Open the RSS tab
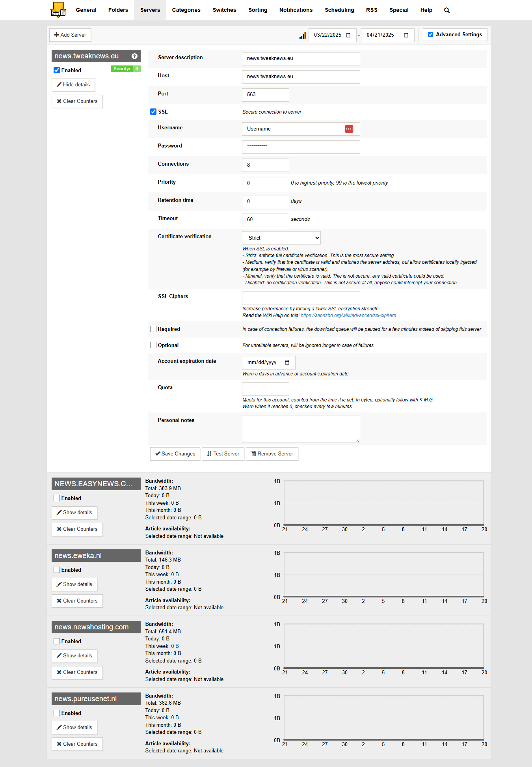Image resolution: width=532 pixels, height=767 pixels. [372, 10]
